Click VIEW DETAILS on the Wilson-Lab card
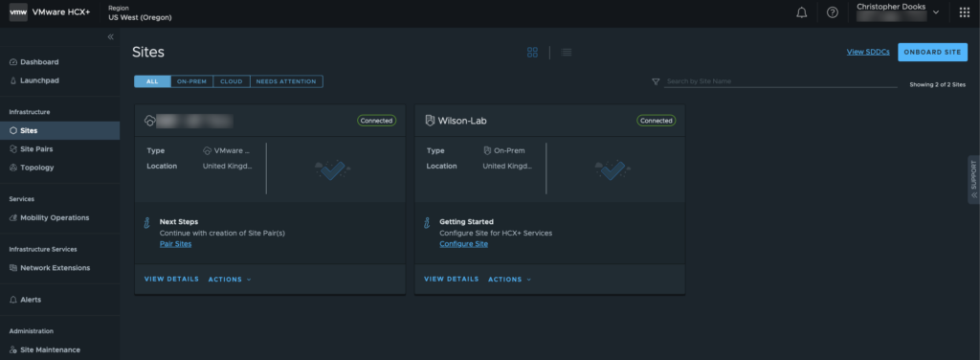Screen dimensions: 980x360 pos(452,280)
